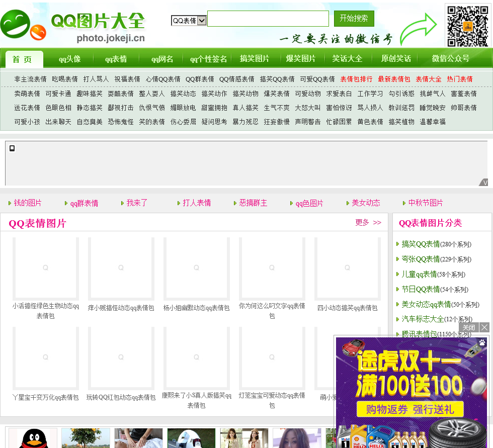Click the 卖萌表情 category link
This screenshot has width=493, height=448.
click(x=27, y=94)
